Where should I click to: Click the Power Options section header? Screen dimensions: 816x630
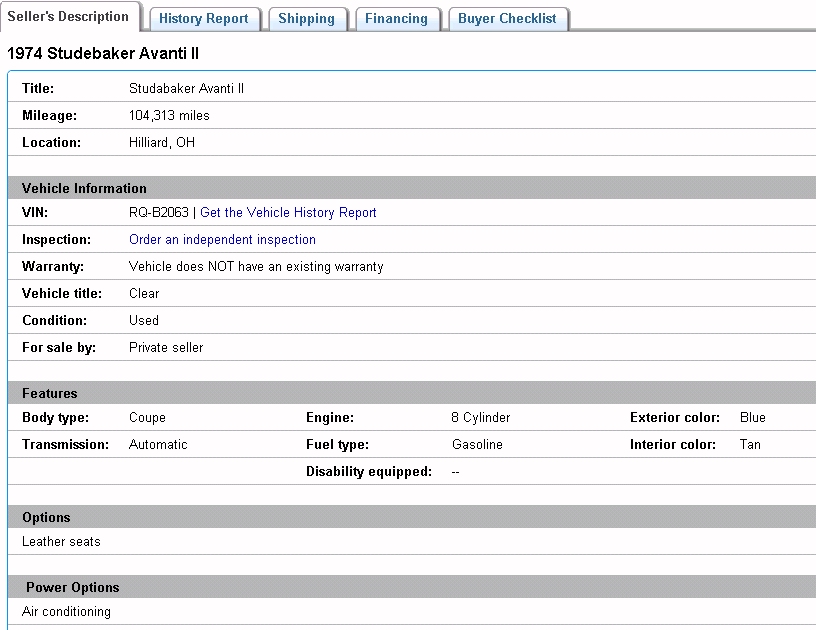coord(72,587)
